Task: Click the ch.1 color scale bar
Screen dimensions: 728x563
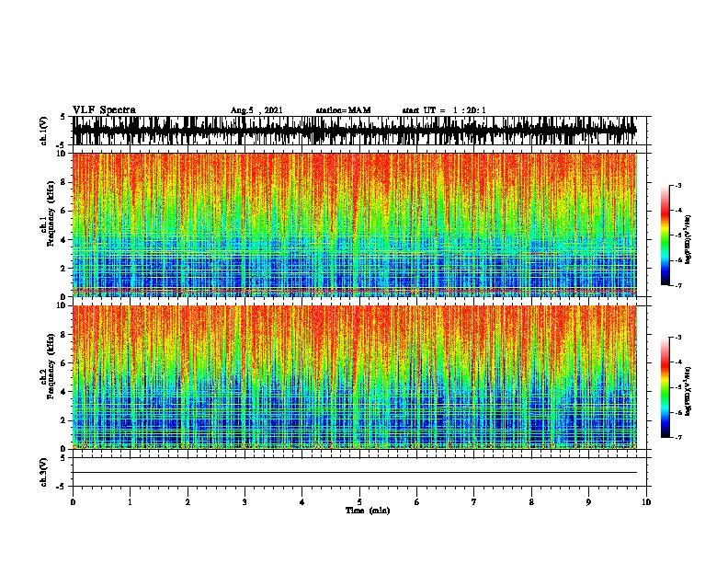Action: pyautogui.click(x=665, y=236)
